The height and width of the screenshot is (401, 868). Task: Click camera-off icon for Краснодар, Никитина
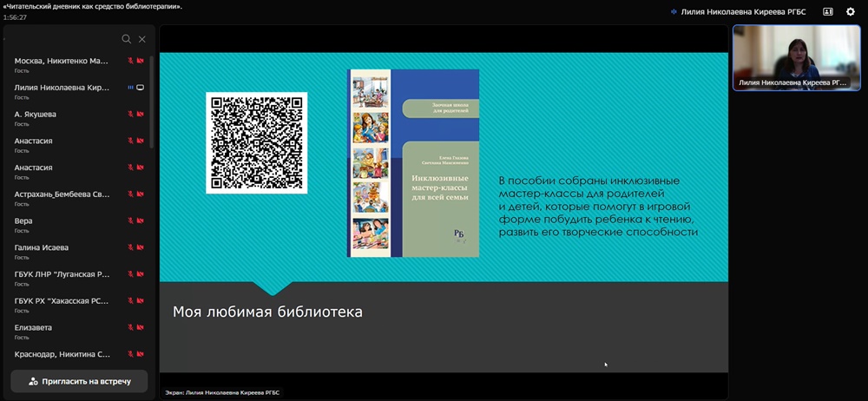click(x=140, y=354)
